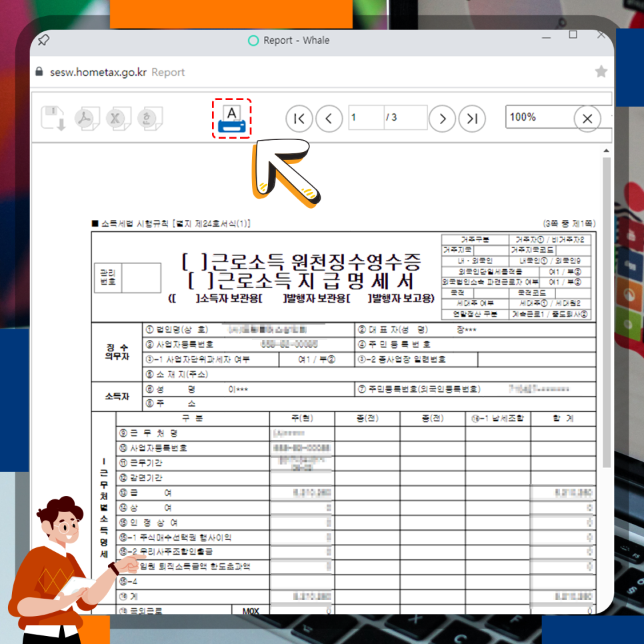Print the report with printer icon
The image size is (644, 644).
tap(231, 119)
